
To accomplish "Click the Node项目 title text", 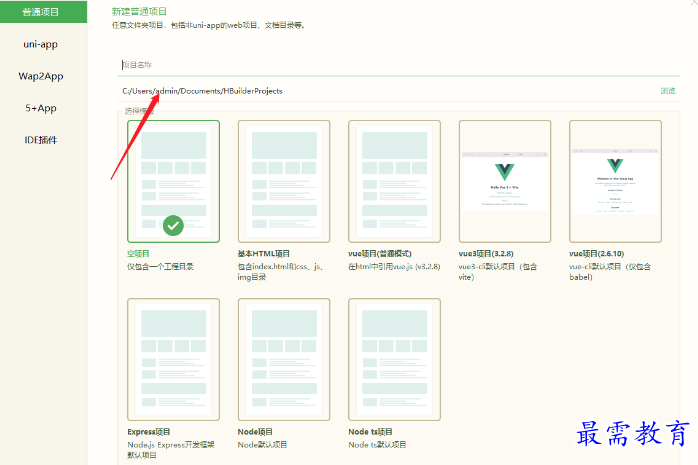I will click(x=255, y=432).
